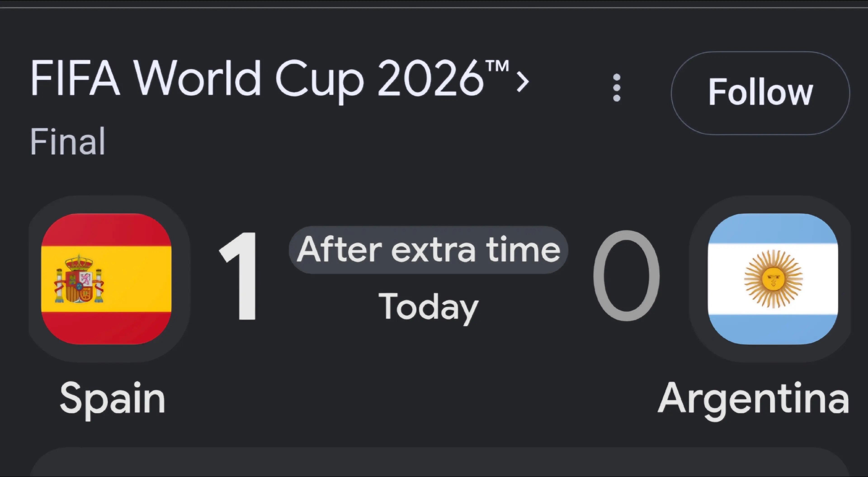The height and width of the screenshot is (477, 868).
Task: Select the Argentina team name
Action: click(753, 399)
